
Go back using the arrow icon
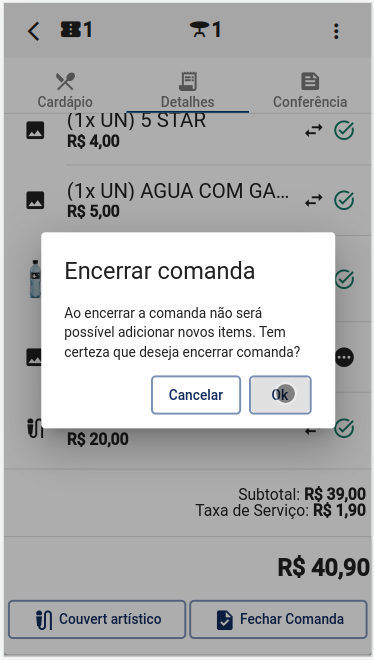34,31
